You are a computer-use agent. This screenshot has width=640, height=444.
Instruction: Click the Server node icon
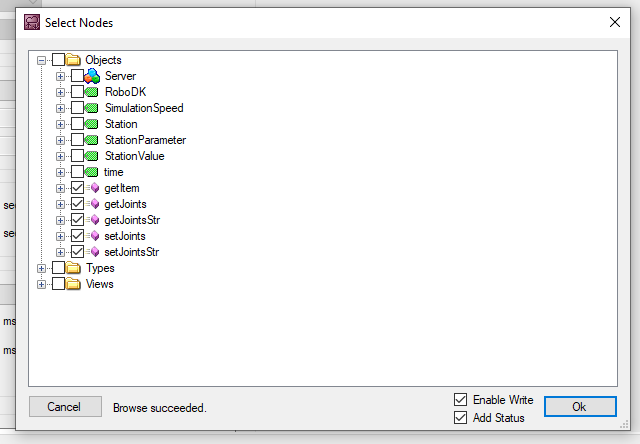click(92, 76)
